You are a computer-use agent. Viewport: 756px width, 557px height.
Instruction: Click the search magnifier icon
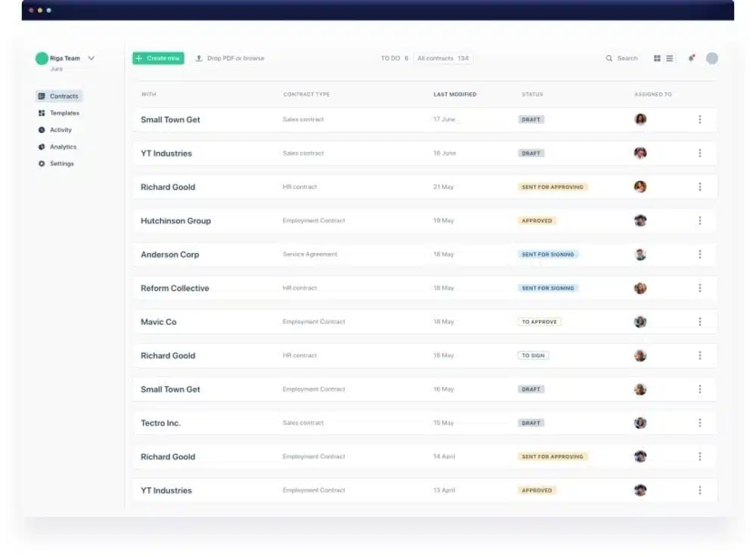point(608,58)
